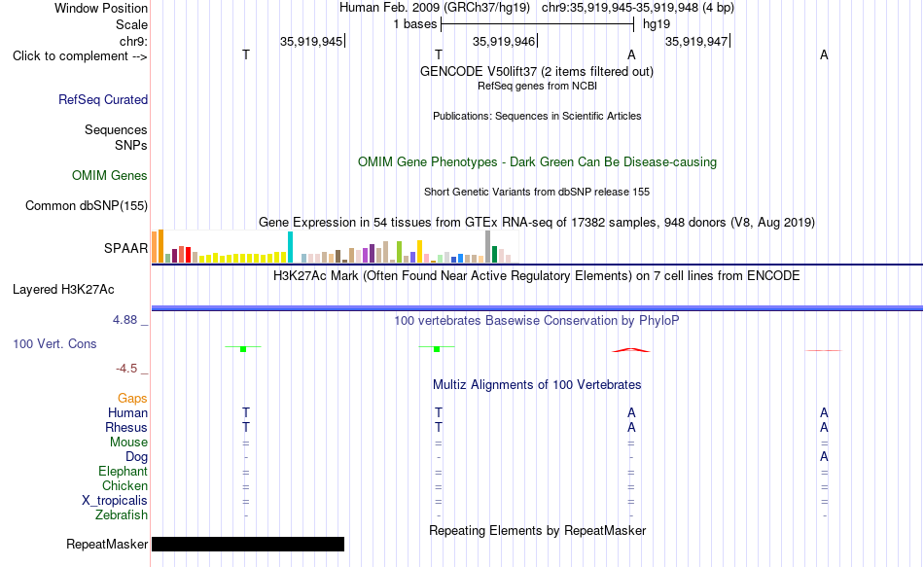Click the tall gray bar in GTEx chart
This screenshot has width=924, height=567.
click(488, 246)
